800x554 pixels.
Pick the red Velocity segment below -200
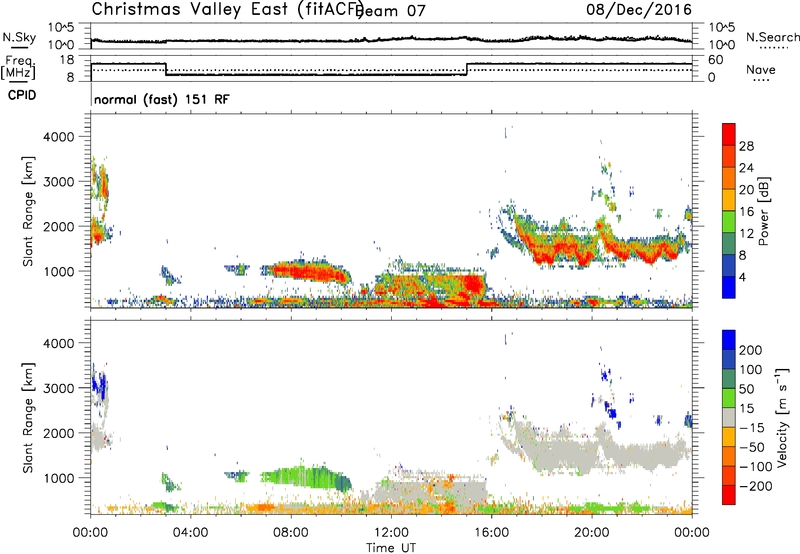coord(729,495)
